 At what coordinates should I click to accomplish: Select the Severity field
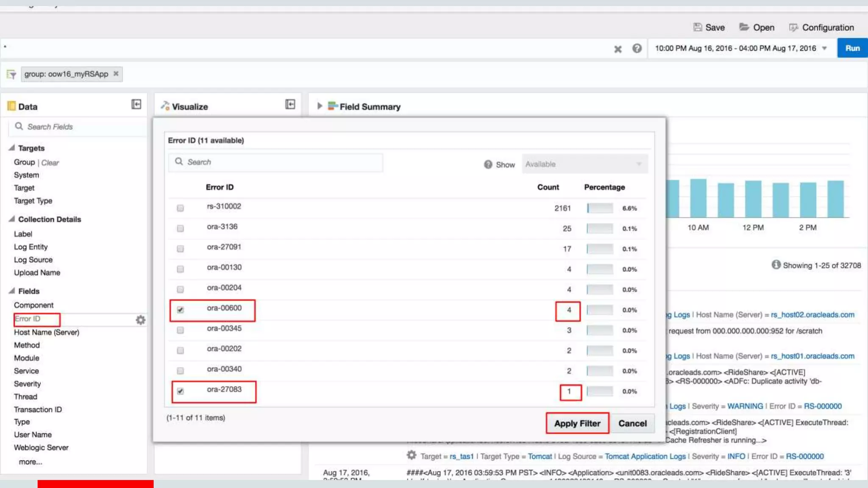pos(27,384)
